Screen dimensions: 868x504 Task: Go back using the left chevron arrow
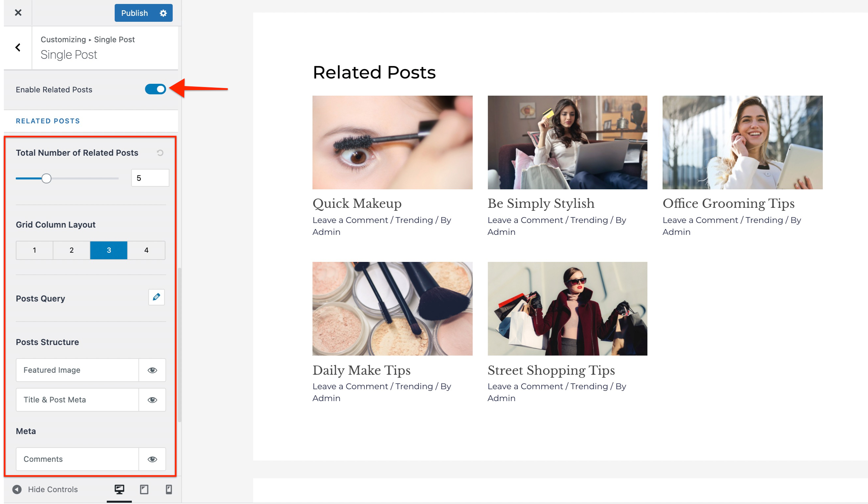[x=17, y=47]
